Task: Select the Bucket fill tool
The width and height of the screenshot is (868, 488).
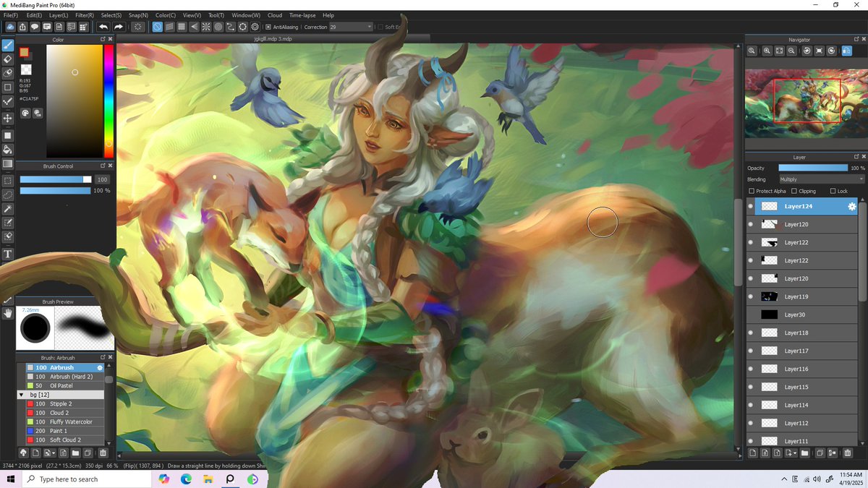Action: point(8,150)
